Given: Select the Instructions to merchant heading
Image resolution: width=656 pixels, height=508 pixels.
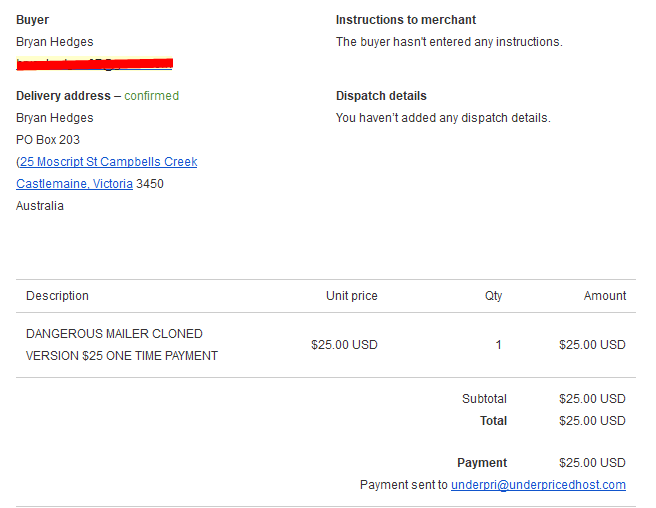Looking at the screenshot, I should pyautogui.click(x=405, y=20).
